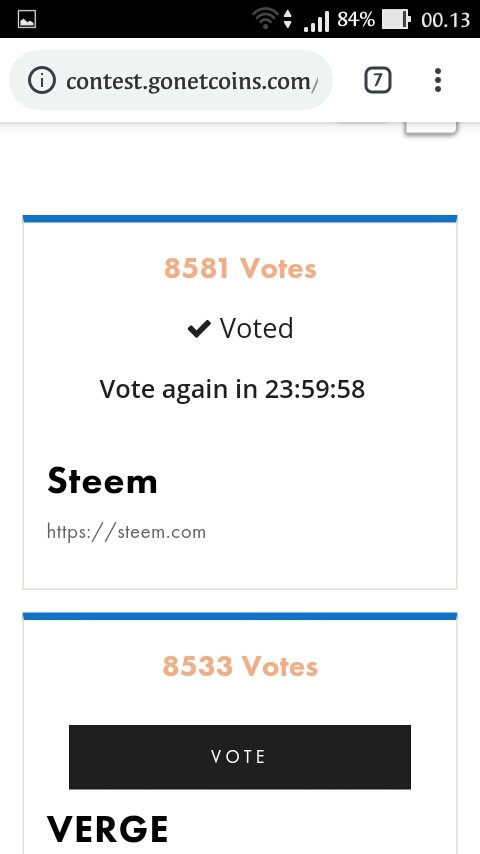480x854 pixels.
Task: Open the tab switcher showing 7 tabs
Action: tap(377, 81)
